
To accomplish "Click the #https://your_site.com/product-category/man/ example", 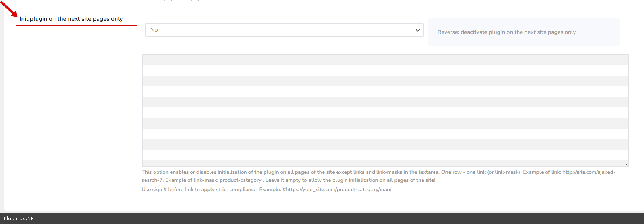I will (x=337, y=190).
